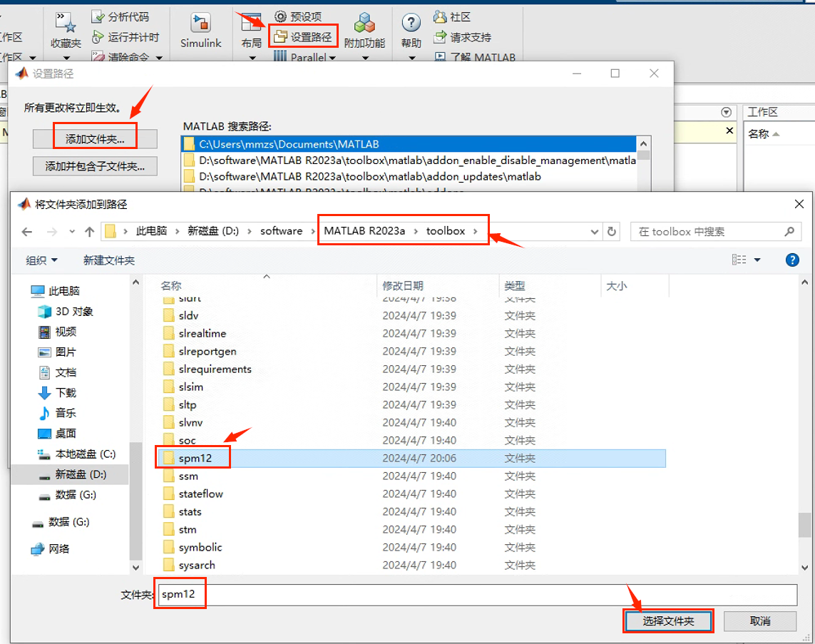Open Community (社区) link
The image size is (815, 644).
point(451,16)
